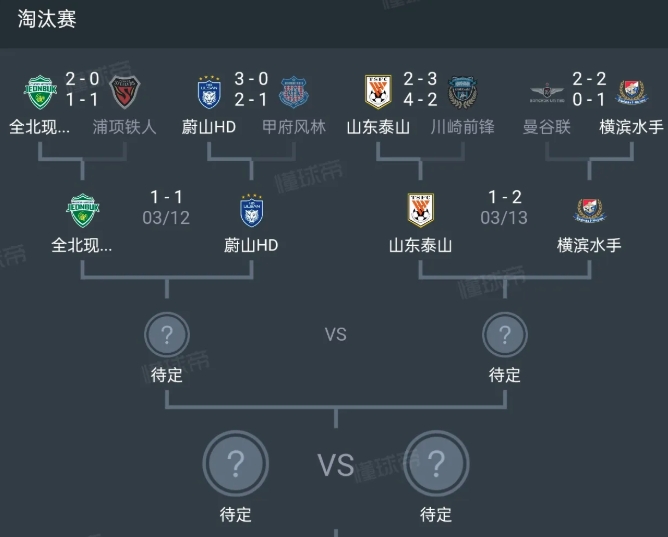Select Shandong Taishan crest in quarter-final

point(420,210)
